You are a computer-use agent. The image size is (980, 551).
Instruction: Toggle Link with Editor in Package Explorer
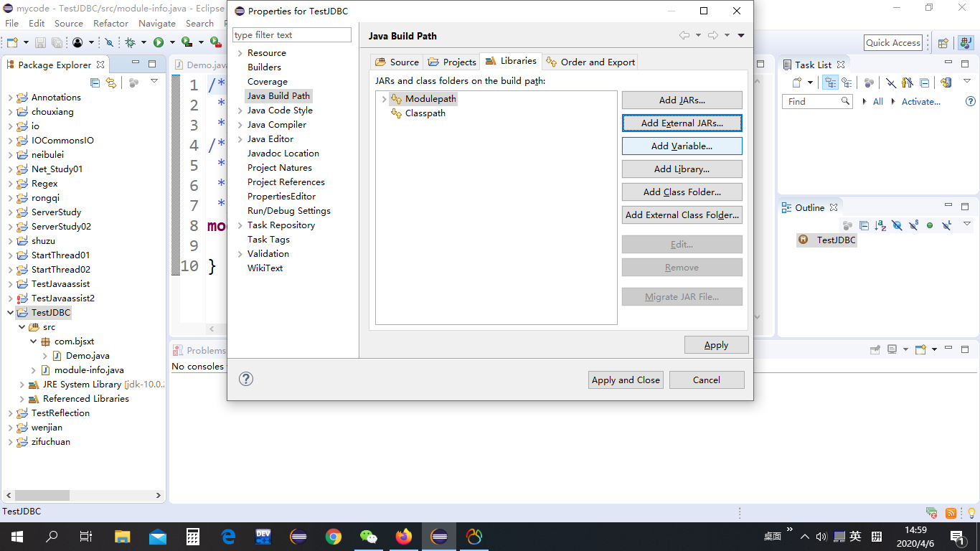pyautogui.click(x=111, y=83)
